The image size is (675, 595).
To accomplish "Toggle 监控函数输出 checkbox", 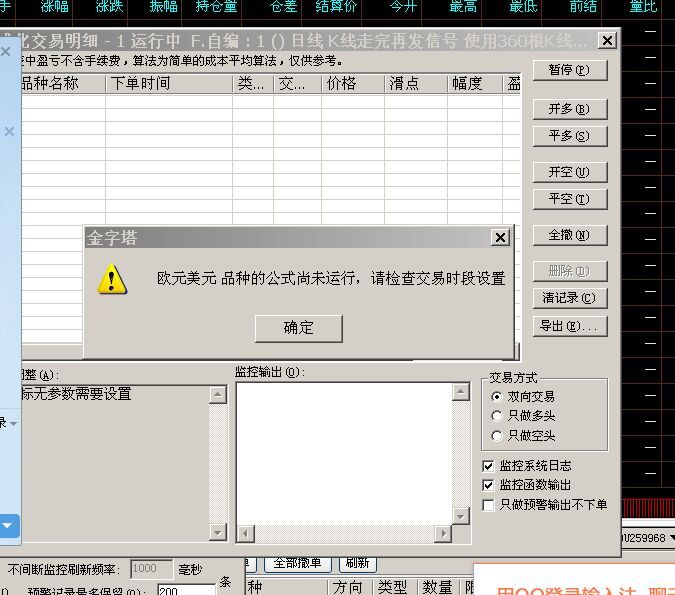I will 488,485.
